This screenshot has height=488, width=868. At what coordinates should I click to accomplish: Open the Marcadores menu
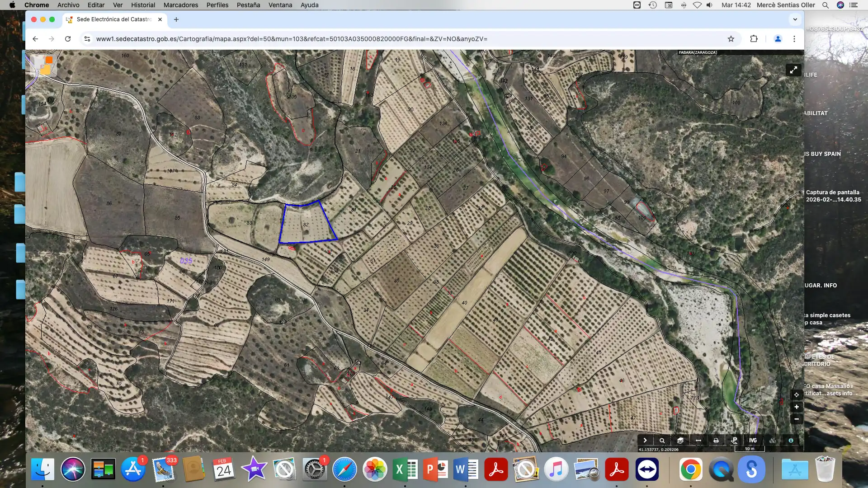click(181, 5)
